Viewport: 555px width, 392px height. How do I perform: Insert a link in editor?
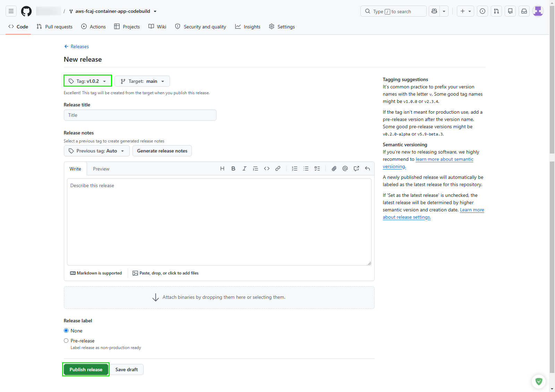pos(278,168)
